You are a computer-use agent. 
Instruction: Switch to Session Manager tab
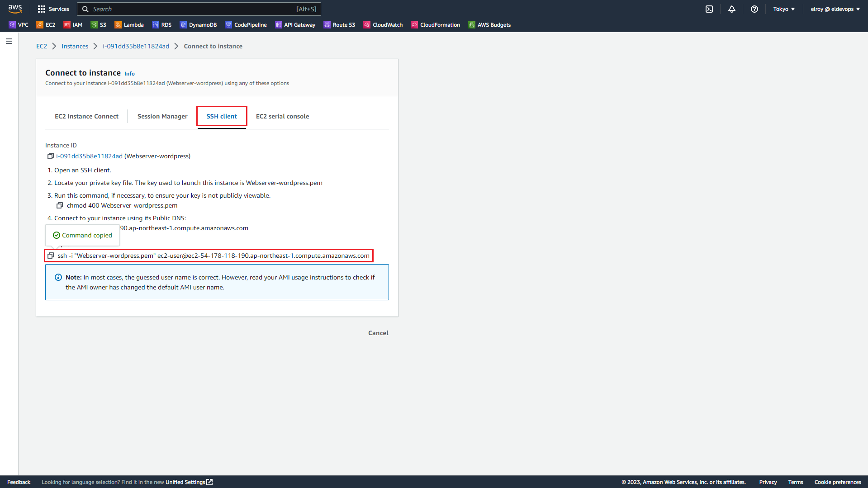(162, 116)
